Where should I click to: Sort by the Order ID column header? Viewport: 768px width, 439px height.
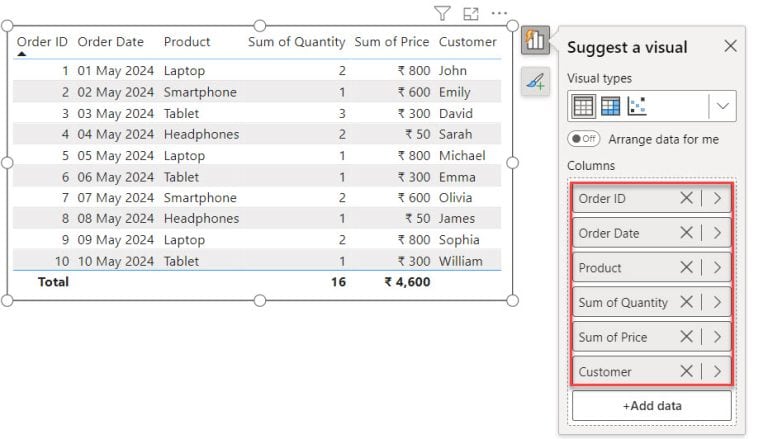42,42
